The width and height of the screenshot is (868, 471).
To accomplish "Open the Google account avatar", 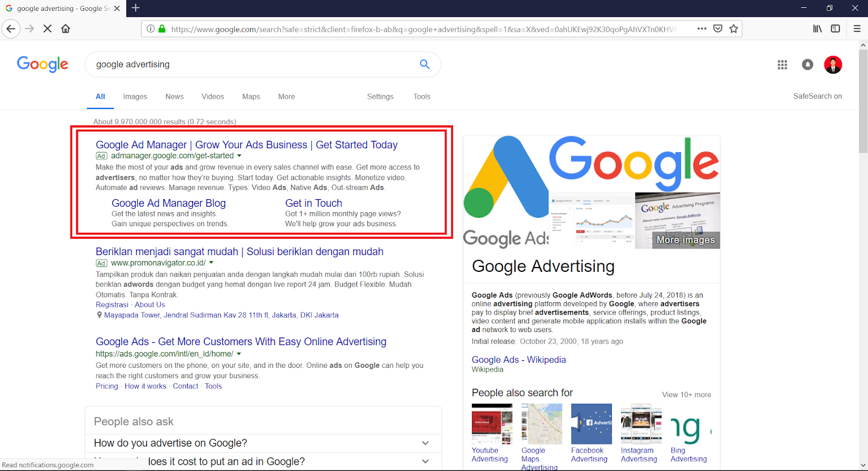I will coord(833,65).
